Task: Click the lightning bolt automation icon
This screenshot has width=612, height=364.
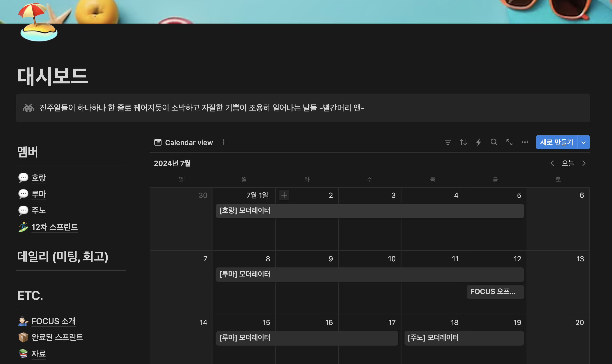Action: pos(478,142)
